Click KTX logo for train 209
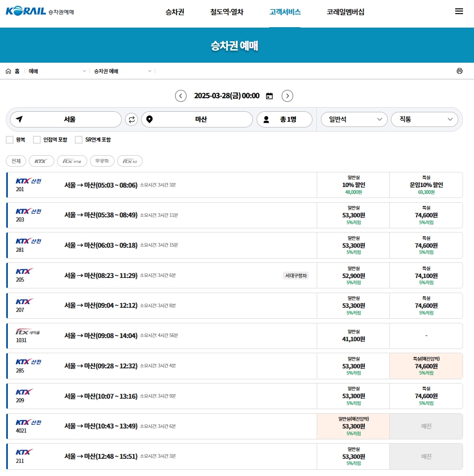The width and height of the screenshot is (474, 476). [x=24, y=392]
